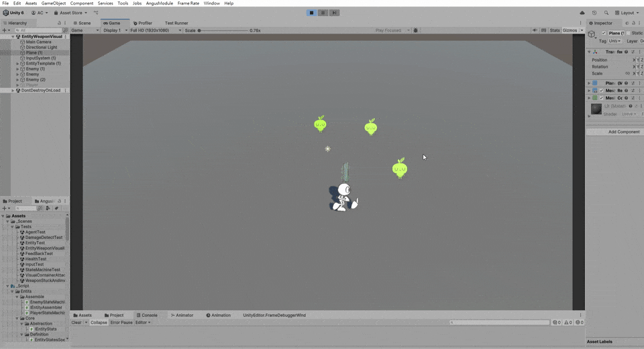Viewport: 644px width, 349px height.
Task: Select Main Camera in Hierarchy
Action: (x=39, y=42)
